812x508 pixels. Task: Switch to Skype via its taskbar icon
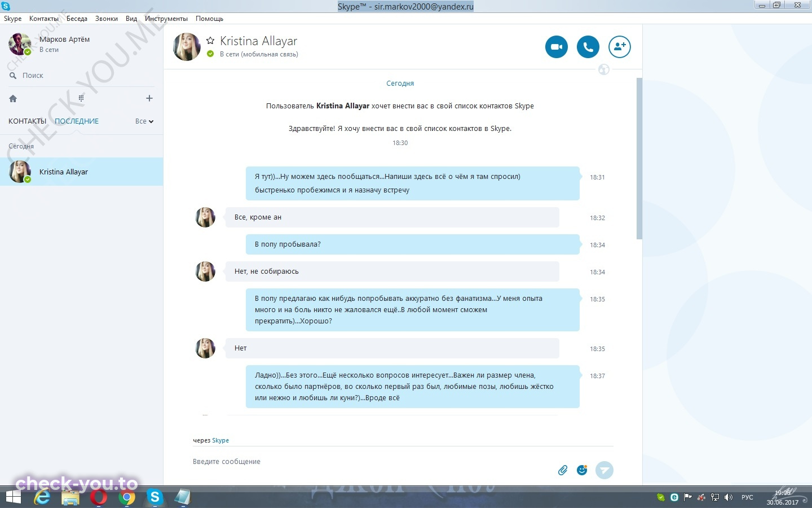tap(155, 497)
